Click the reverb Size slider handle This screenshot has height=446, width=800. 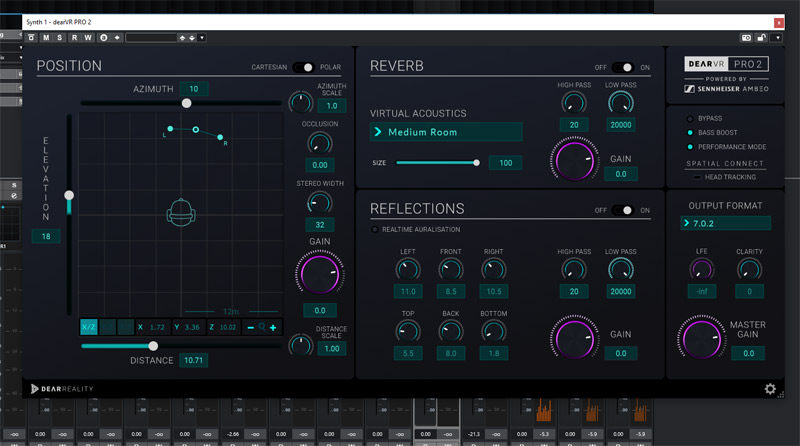(476, 162)
